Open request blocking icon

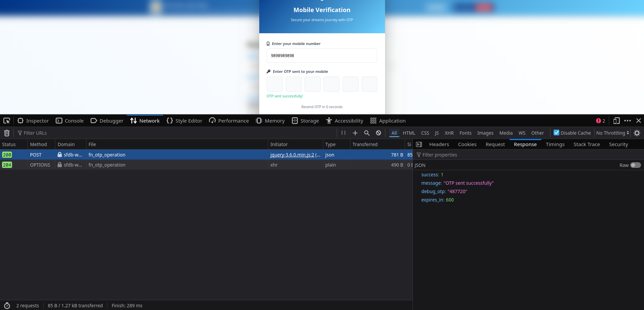coord(379,133)
